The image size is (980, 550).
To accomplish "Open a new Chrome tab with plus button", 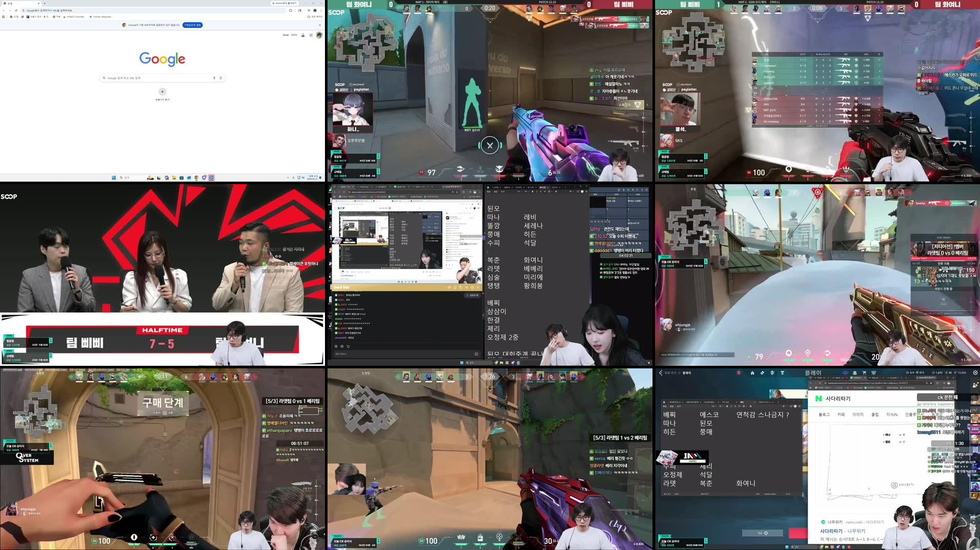I will [x=45, y=3].
